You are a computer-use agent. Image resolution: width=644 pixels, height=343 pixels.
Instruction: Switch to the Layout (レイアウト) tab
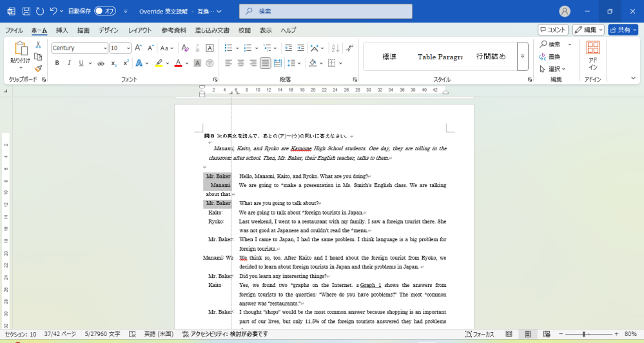(x=140, y=30)
